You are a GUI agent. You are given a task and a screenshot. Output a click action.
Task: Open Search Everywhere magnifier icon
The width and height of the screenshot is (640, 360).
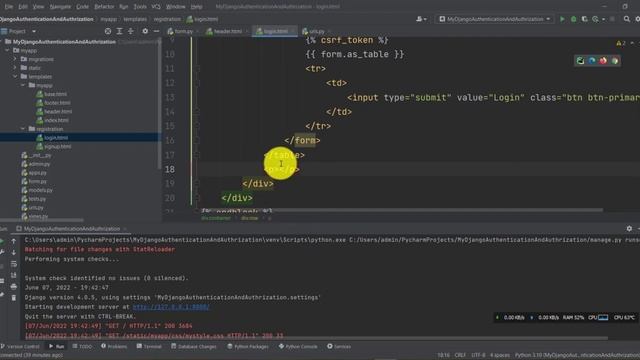(x=627, y=19)
